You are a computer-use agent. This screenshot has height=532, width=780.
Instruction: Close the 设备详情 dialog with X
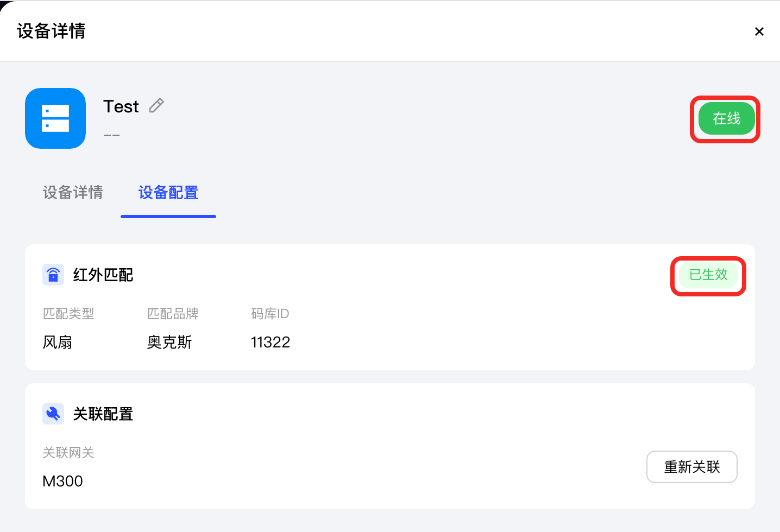(759, 31)
